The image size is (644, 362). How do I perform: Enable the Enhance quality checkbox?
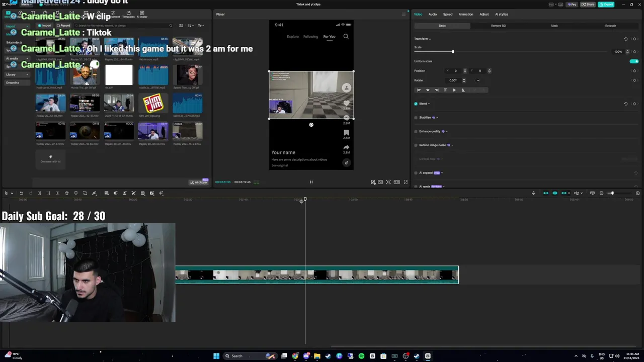point(416,131)
